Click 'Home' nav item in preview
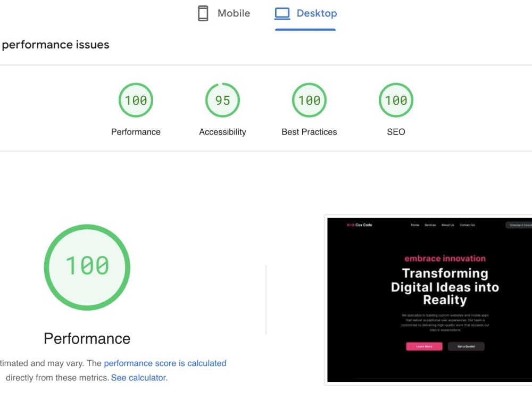This screenshot has height=399, width=532. tap(415, 225)
